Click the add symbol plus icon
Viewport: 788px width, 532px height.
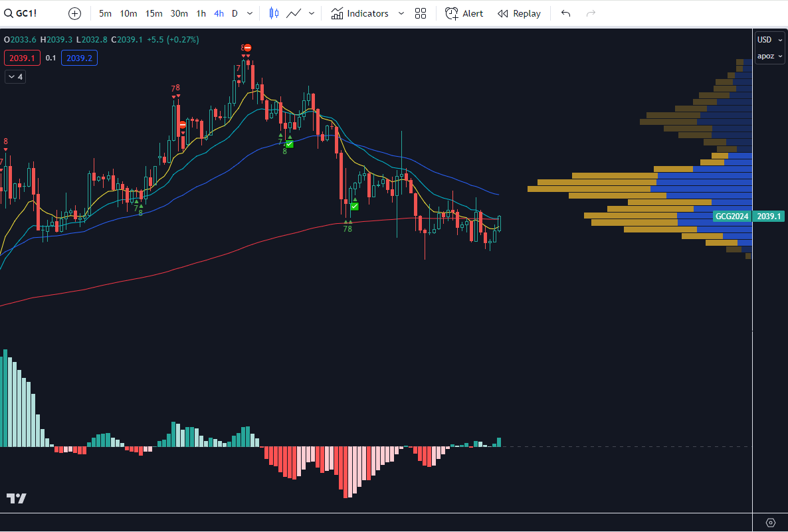74,13
